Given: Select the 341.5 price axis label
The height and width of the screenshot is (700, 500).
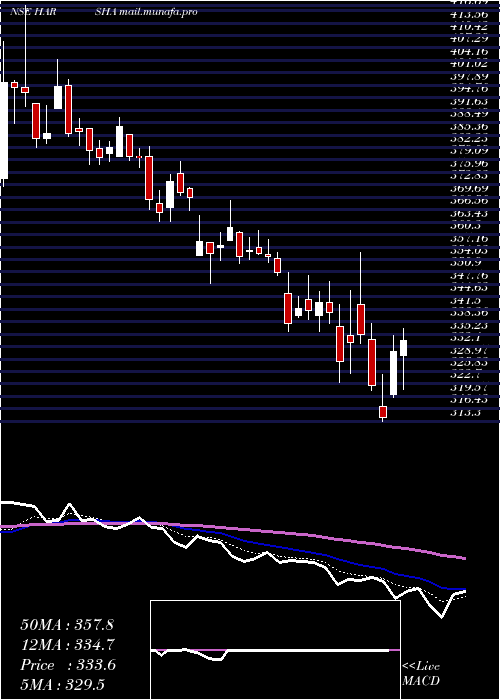Looking at the screenshot, I should [466, 301].
